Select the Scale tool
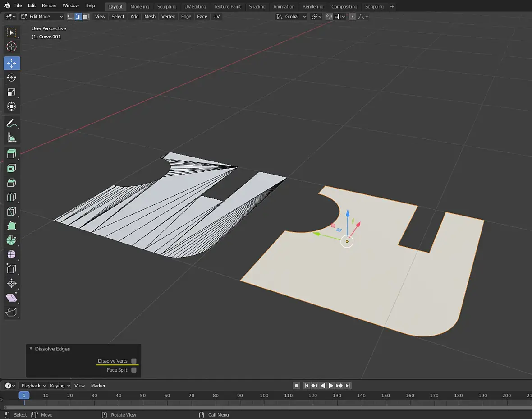Image resolution: width=532 pixels, height=419 pixels. point(12,92)
